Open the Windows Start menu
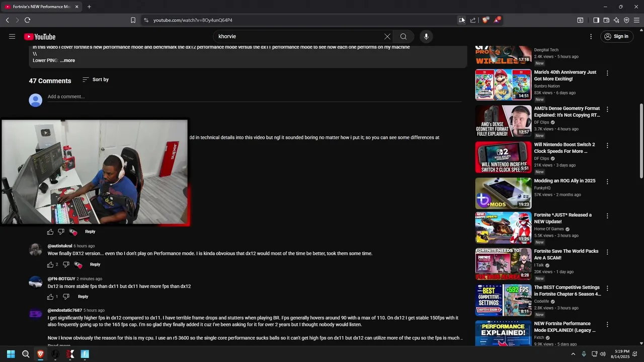 [11, 354]
